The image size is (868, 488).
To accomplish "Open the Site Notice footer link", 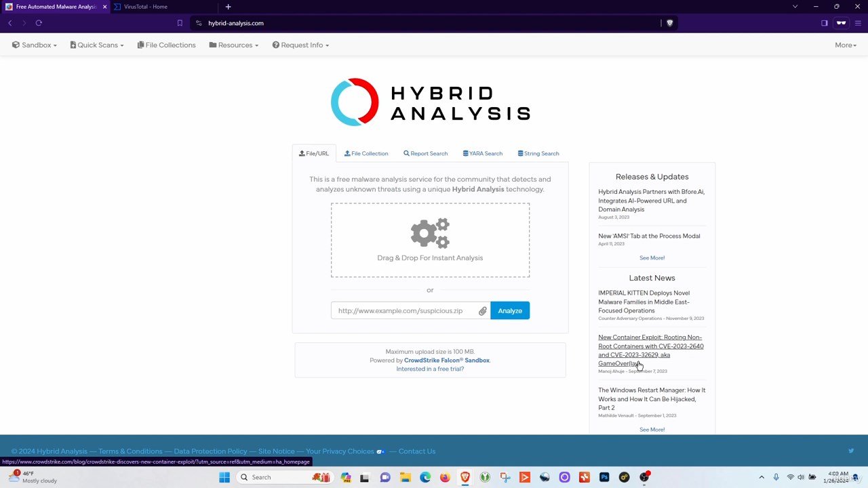I will (x=276, y=451).
